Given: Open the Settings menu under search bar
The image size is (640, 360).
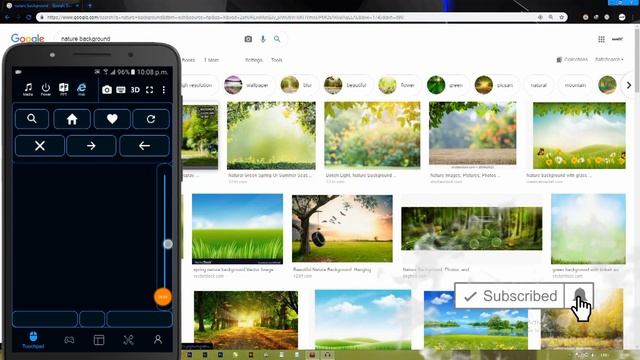Looking at the screenshot, I should [253, 60].
